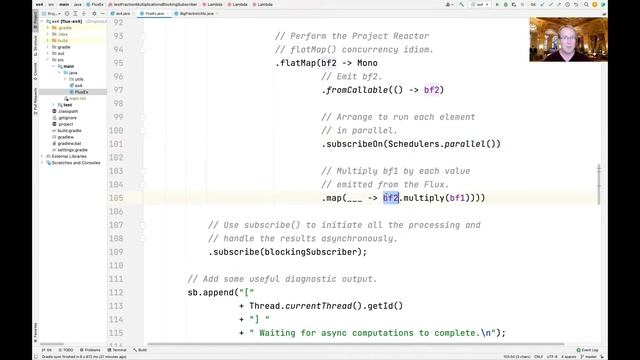Expand Scratches and Consoles node
This screenshot has width=640, height=360.
(42, 162)
